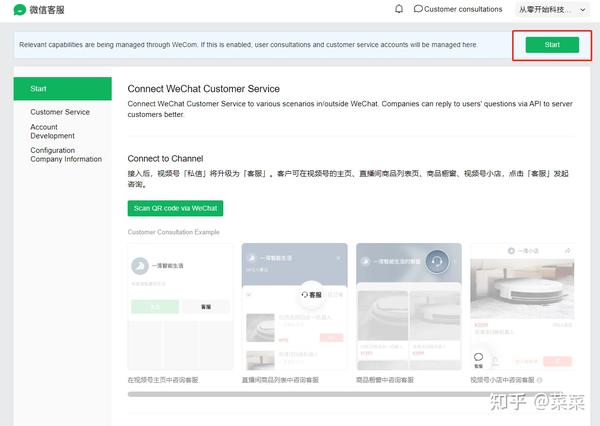600x426 pixels.
Task: Click the info icon after the last caption
Action: click(x=540, y=380)
